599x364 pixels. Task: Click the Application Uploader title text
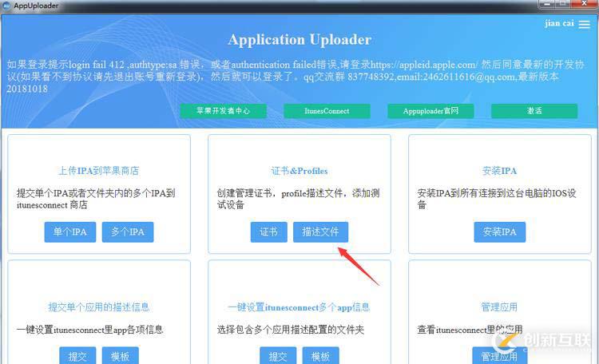point(299,40)
